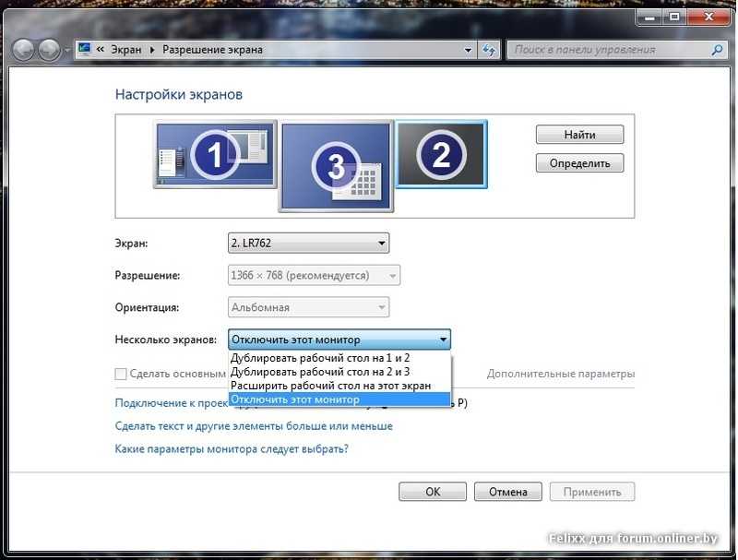
Task: Refresh the address bar with refresh icon
Action: tap(489, 50)
